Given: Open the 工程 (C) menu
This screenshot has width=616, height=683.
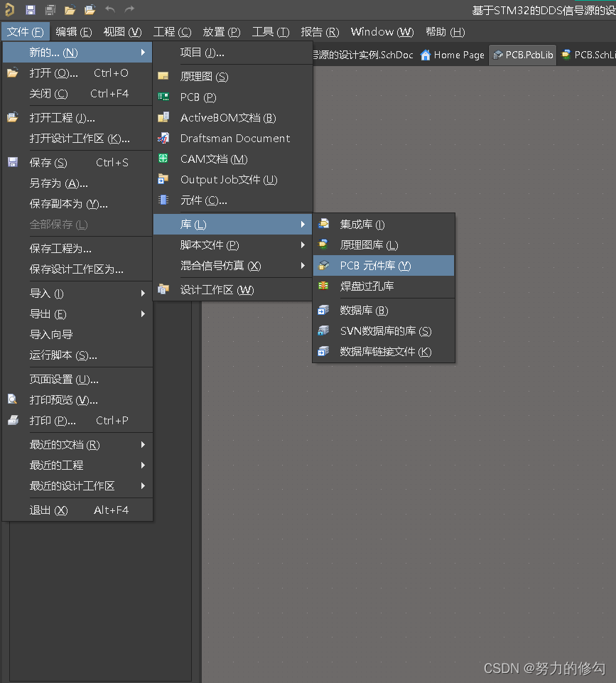Looking at the screenshot, I should click(172, 32).
